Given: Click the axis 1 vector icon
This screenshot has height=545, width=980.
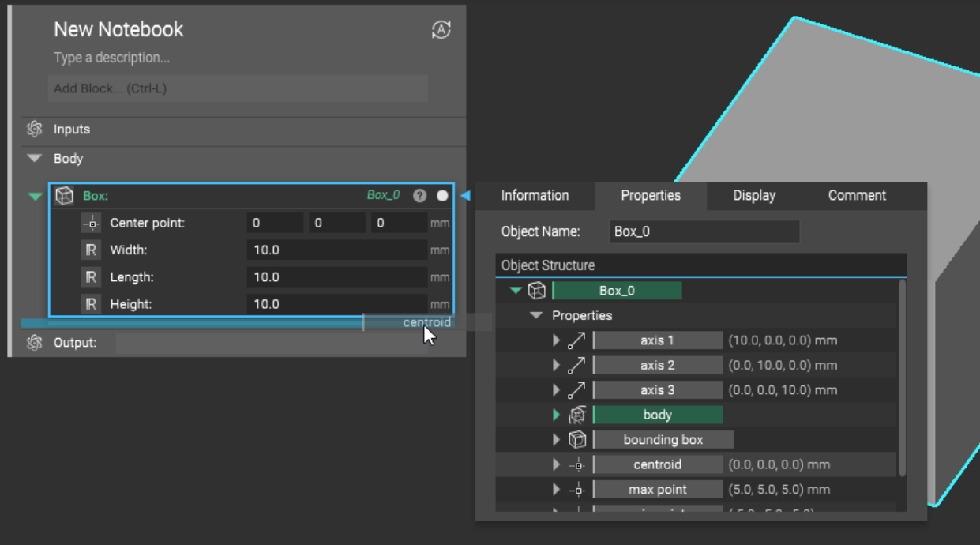Looking at the screenshot, I should click(x=577, y=340).
